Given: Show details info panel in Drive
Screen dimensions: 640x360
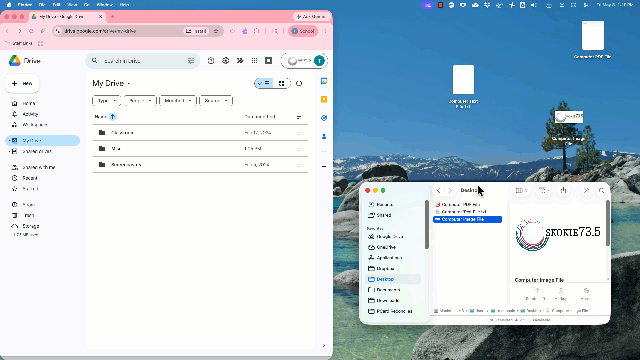Looking at the screenshot, I should (x=299, y=83).
